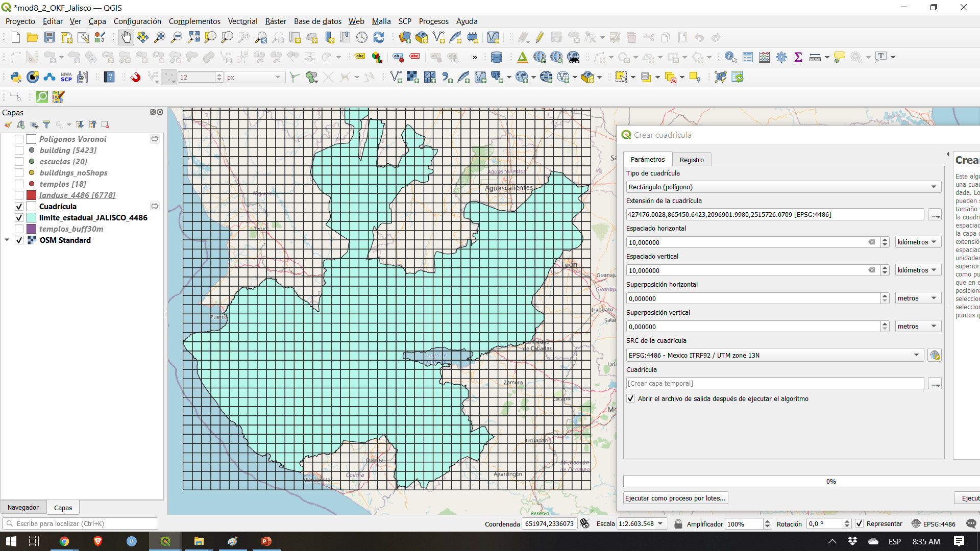Switch to the Navegador panel tab
The width and height of the screenshot is (980, 551).
(x=23, y=507)
